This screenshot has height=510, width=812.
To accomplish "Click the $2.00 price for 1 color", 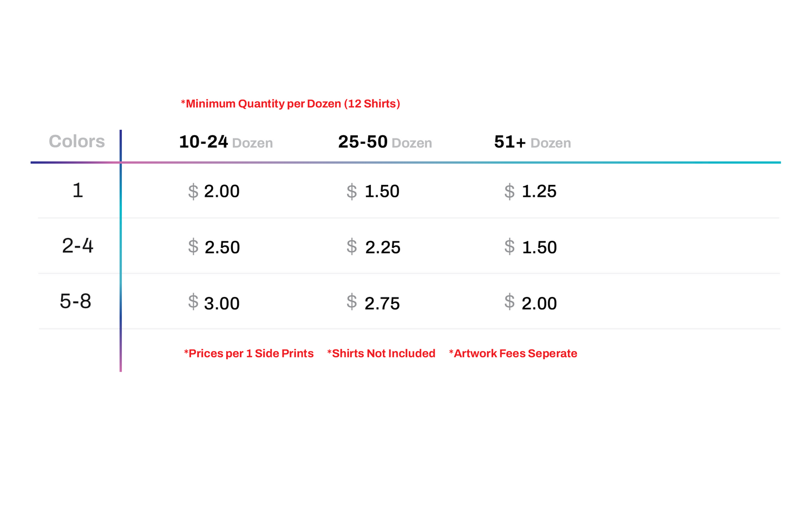I will point(214,191).
